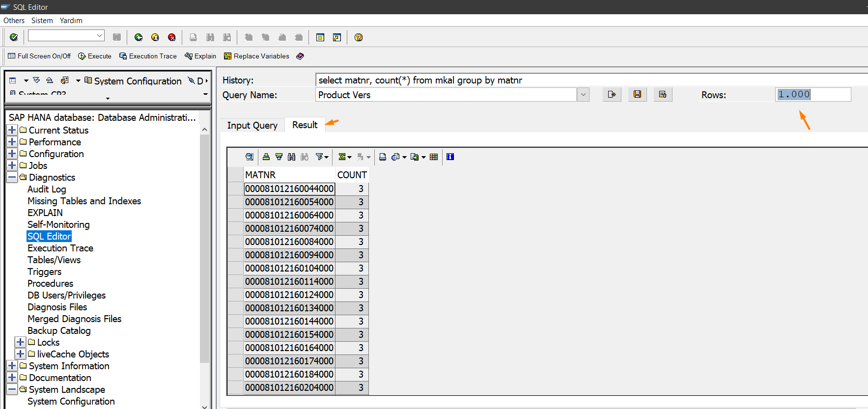Select Tables/Views in the navigation tree
The height and width of the screenshot is (409, 868).
point(54,260)
